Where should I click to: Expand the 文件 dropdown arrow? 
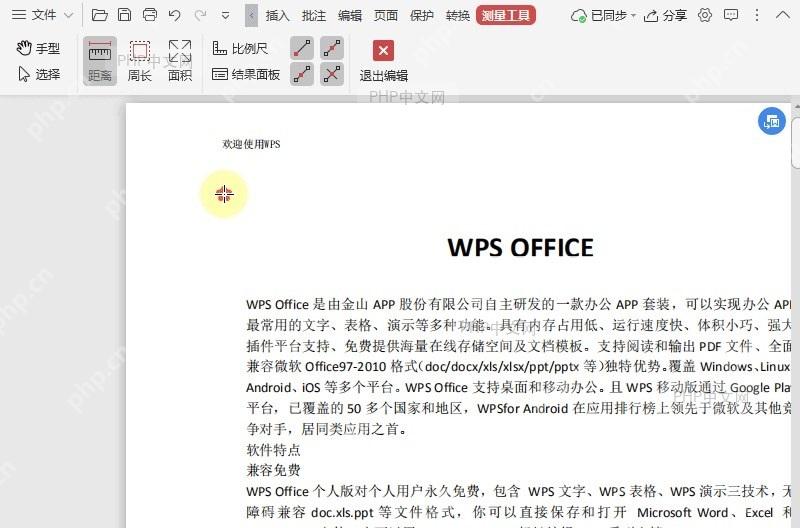(68, 15)
